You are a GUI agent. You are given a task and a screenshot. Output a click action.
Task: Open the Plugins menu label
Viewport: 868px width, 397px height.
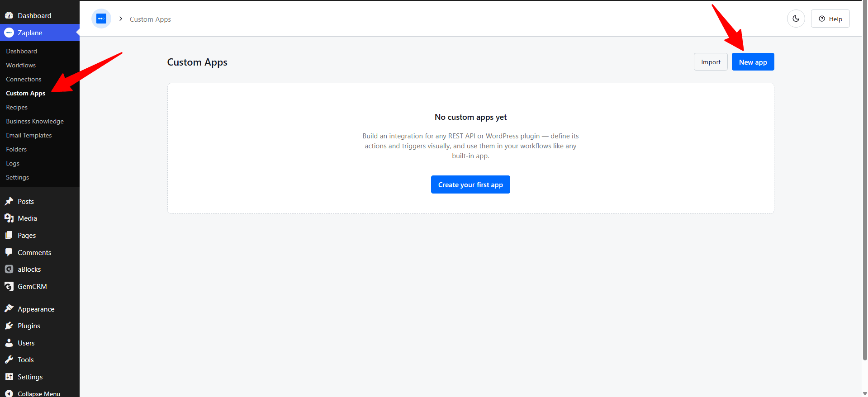(29, 326)
